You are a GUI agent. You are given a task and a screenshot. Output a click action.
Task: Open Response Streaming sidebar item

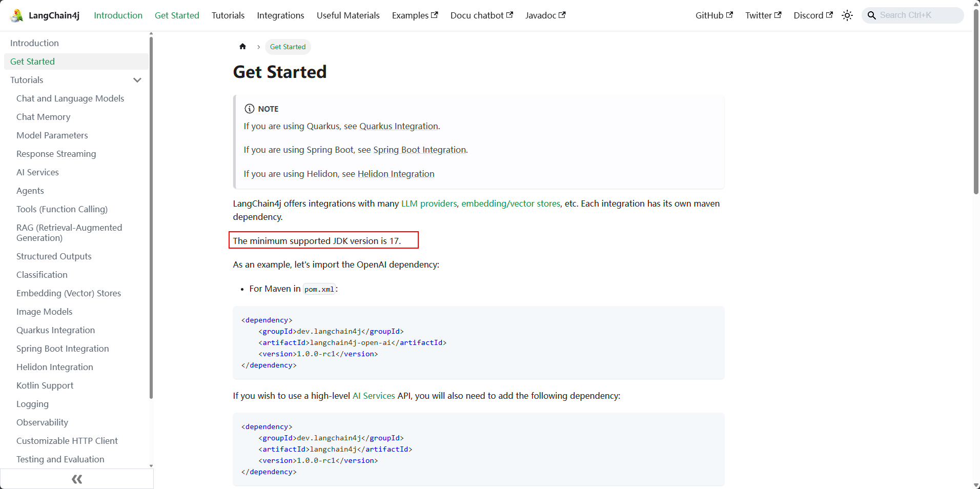point(56,154)
